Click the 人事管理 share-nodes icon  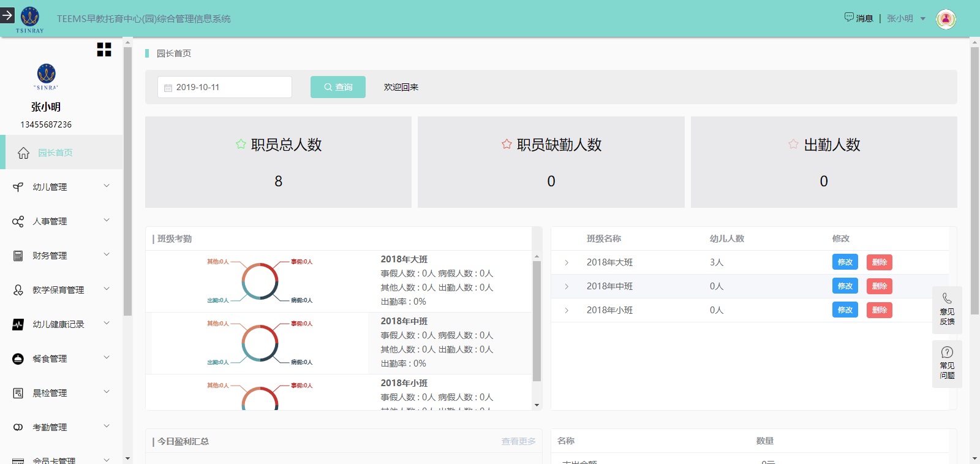(18, 221)
